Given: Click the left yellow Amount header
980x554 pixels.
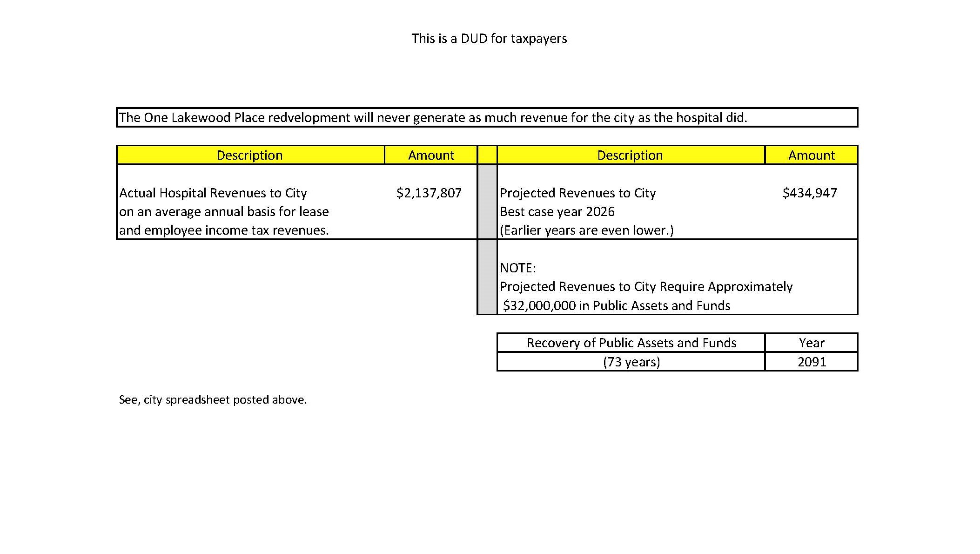Looking at the screenshot, I should pyautogui.click(x=431, y=155).
